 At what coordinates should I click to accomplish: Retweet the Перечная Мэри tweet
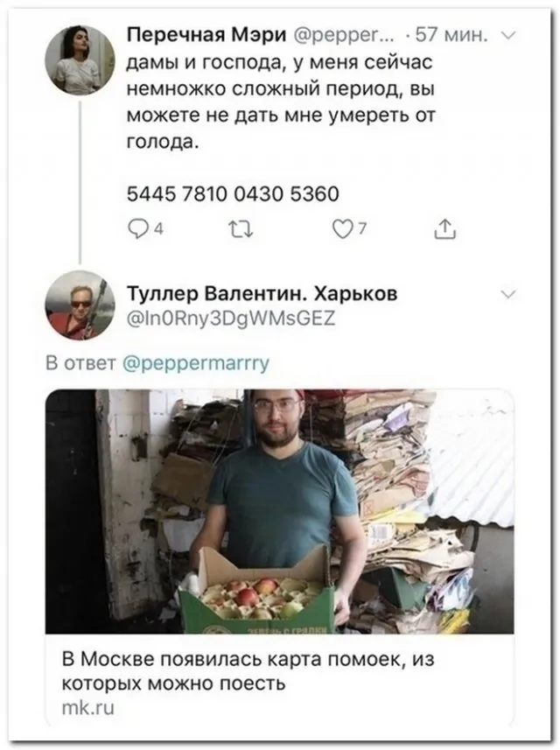(241, 230)
